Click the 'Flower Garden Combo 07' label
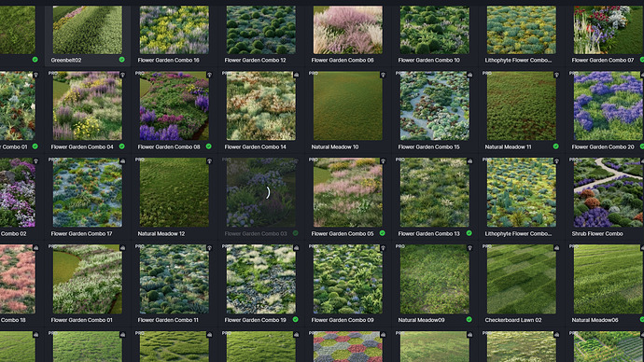 pyautogui.click(x=603, y=60)
